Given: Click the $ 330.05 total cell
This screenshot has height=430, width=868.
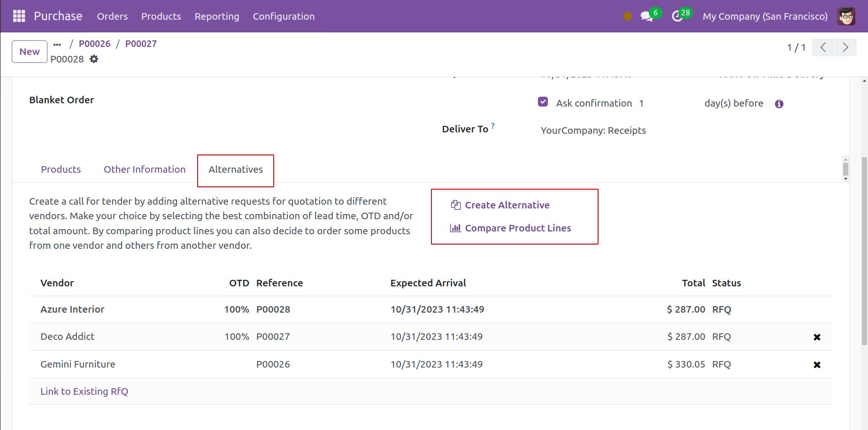Looking at the screenshot, I should point(686,364).
